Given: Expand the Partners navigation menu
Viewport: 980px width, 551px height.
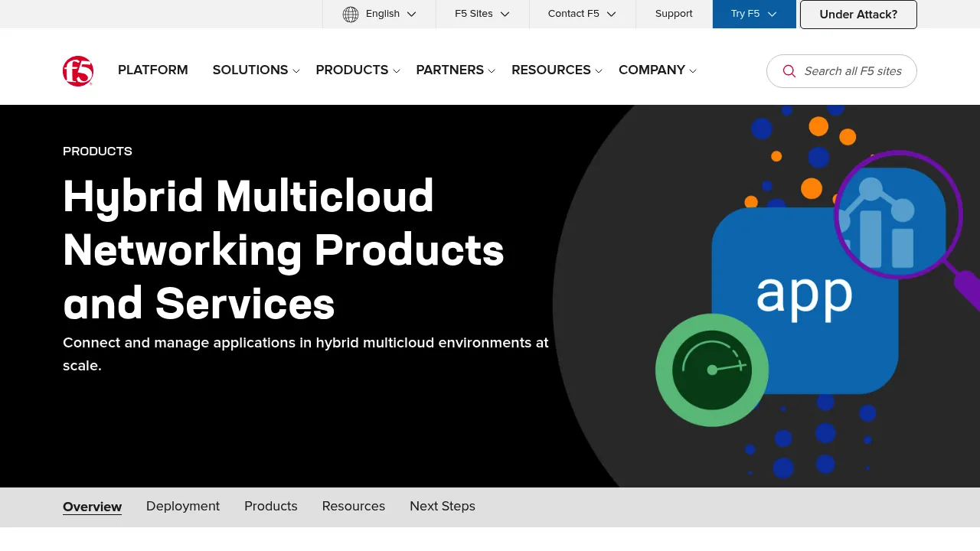Looking at the screenshot, I should 456,70.
